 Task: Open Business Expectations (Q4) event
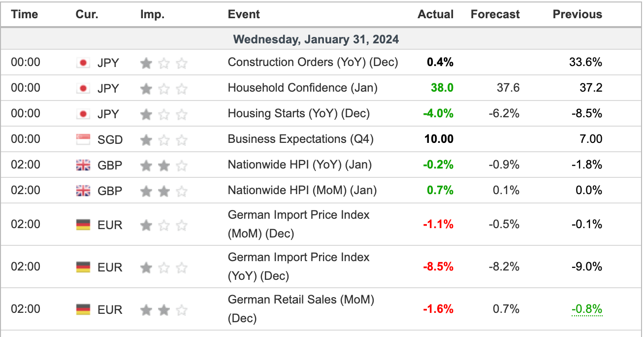(x=300, y=139)
